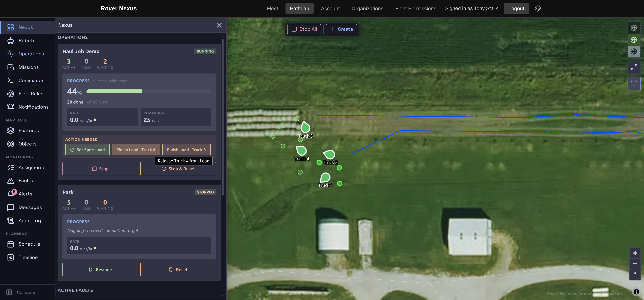The image size is (644, 300).
Task: Select the Truck 4 marker on map
Action: pos(301,151)
